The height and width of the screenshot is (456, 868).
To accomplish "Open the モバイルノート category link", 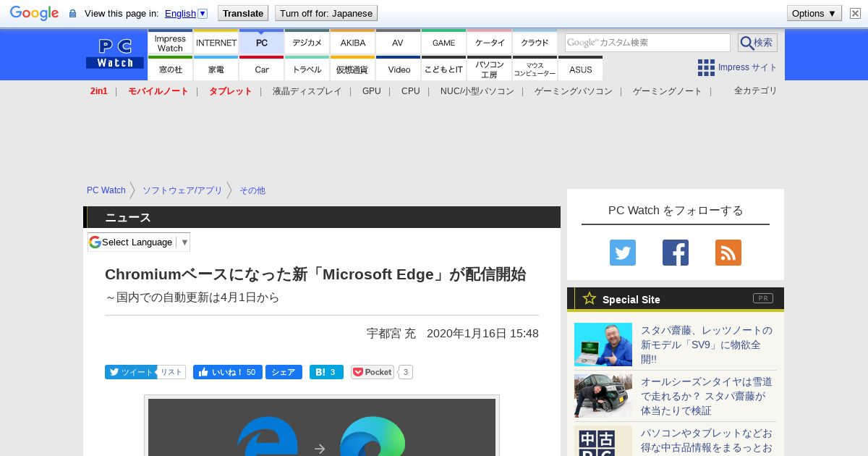I will pyautogui.click(x=158, y=91).
